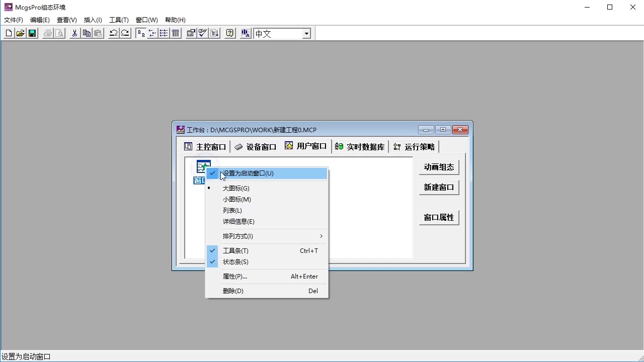This screenshot has width=644, height=362.
Task: Switch to the 实时数据库 tab
Action: (x=360, y=147)
